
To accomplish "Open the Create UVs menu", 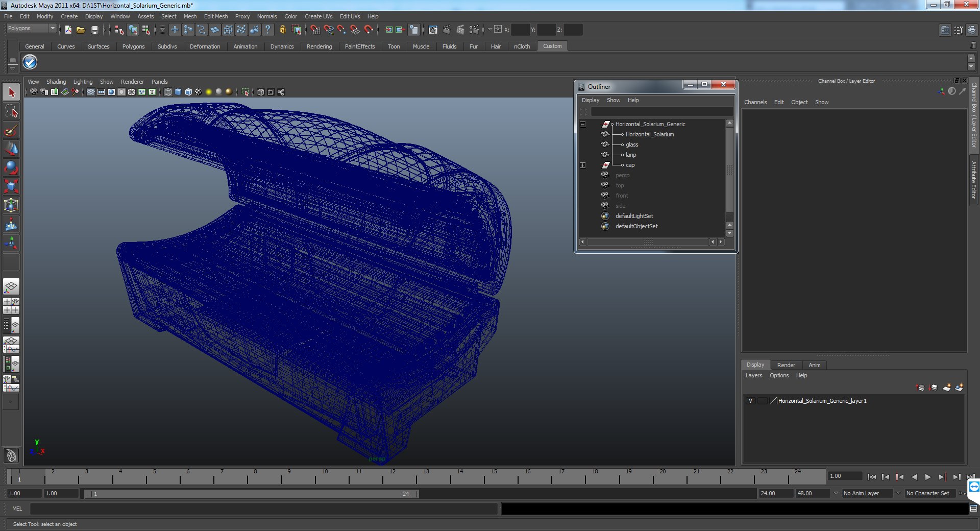I will 318,16.
